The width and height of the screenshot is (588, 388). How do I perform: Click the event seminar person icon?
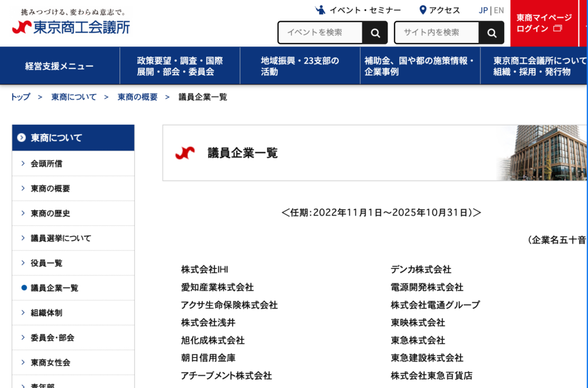(320, 10)
